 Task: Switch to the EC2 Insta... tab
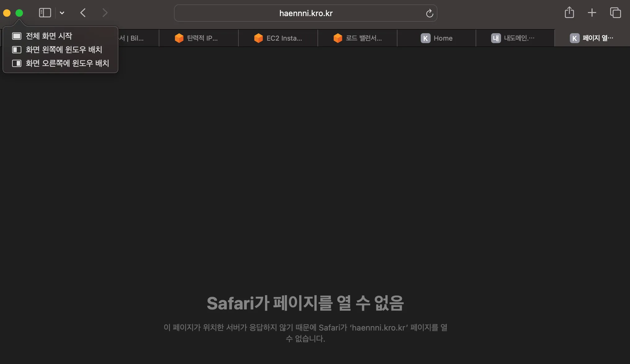click(x=278, y=38)
